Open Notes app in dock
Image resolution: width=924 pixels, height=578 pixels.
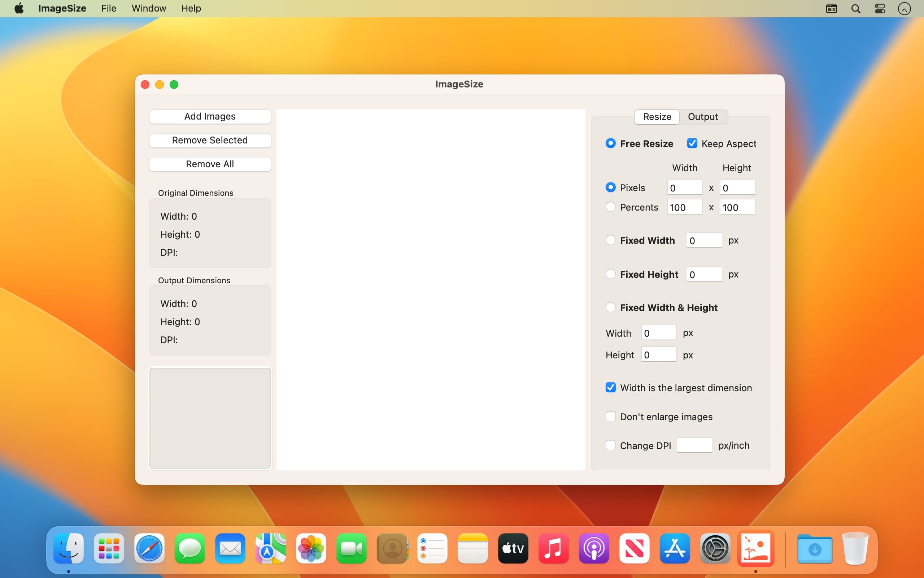(473, 548)
